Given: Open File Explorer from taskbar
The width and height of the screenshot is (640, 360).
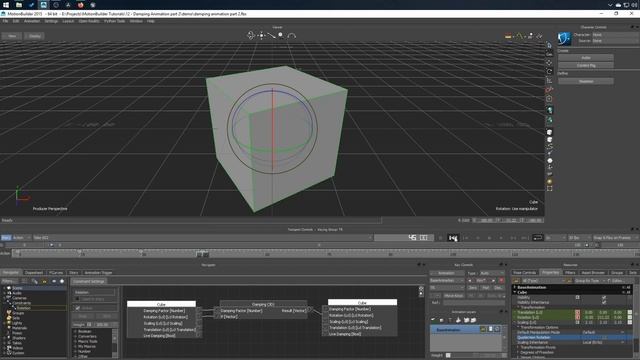Looking at the screenshot, I should click(x=19, y=5).
